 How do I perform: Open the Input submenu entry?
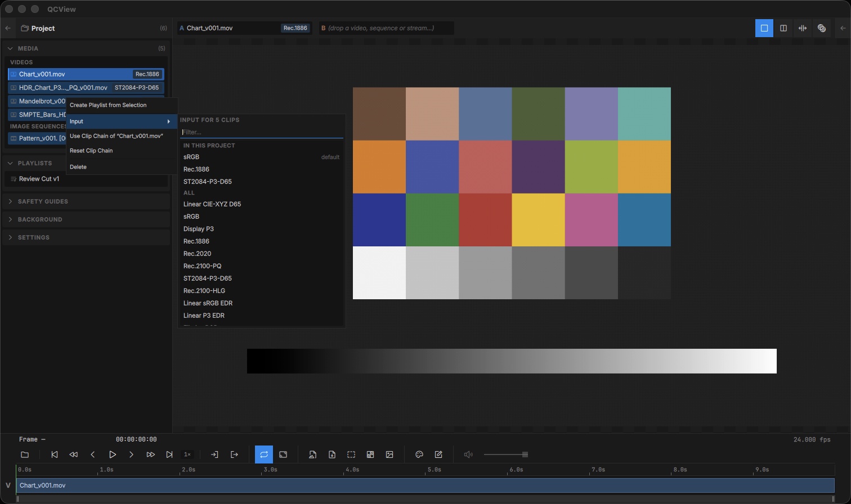pos(122,121)
